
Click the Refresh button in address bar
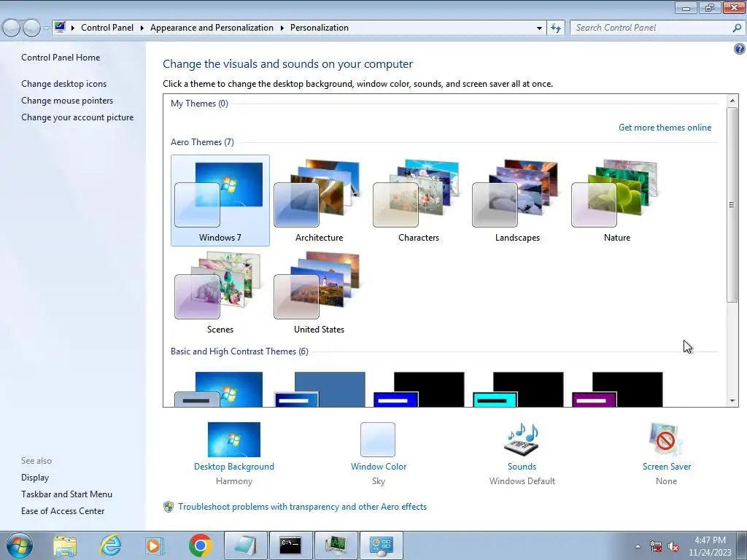coord(556,28)
